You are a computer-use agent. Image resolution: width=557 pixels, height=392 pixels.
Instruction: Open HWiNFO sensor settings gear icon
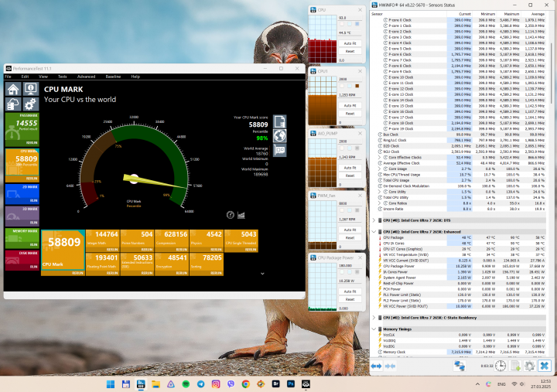click(x=530, y=366)
